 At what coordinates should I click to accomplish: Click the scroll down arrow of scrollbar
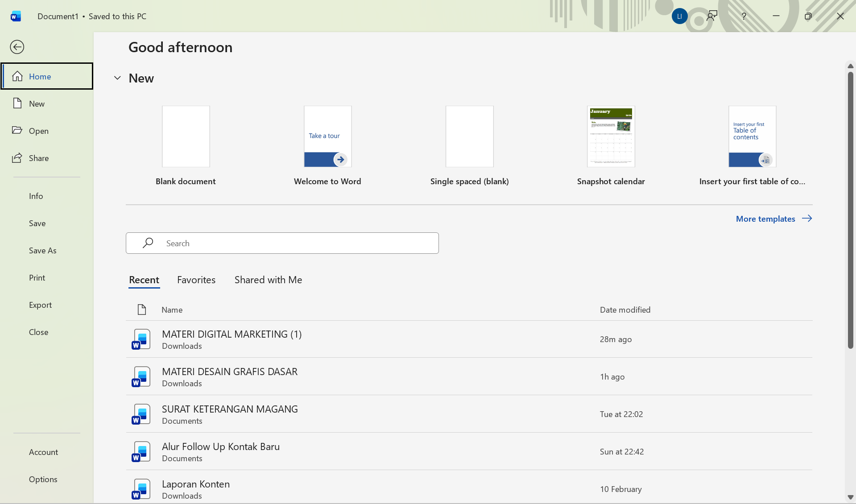850,497
